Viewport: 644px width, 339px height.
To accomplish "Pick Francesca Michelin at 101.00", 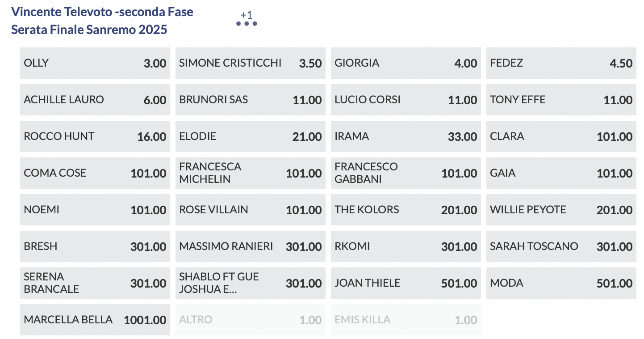I will click(x=250, y=173).
